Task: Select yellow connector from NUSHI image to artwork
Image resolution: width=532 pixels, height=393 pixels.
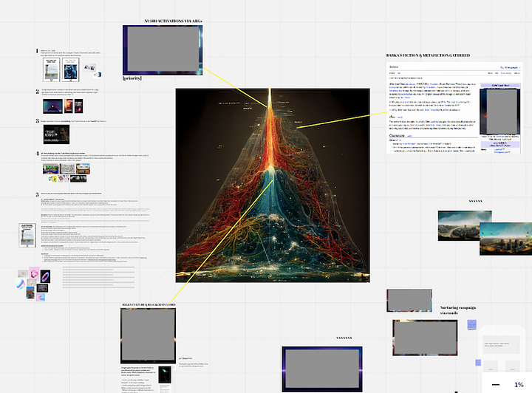Action: tap(234, 87)
